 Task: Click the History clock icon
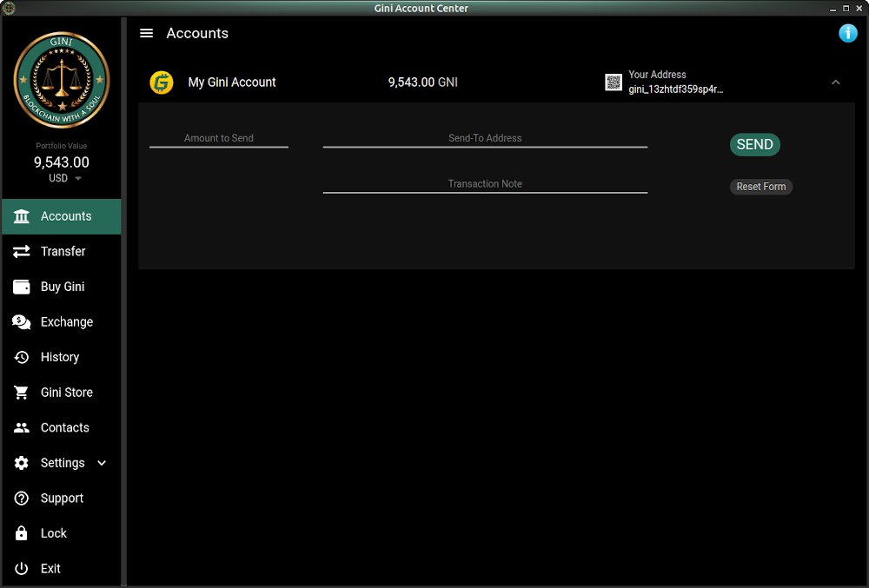coord(22,357)
